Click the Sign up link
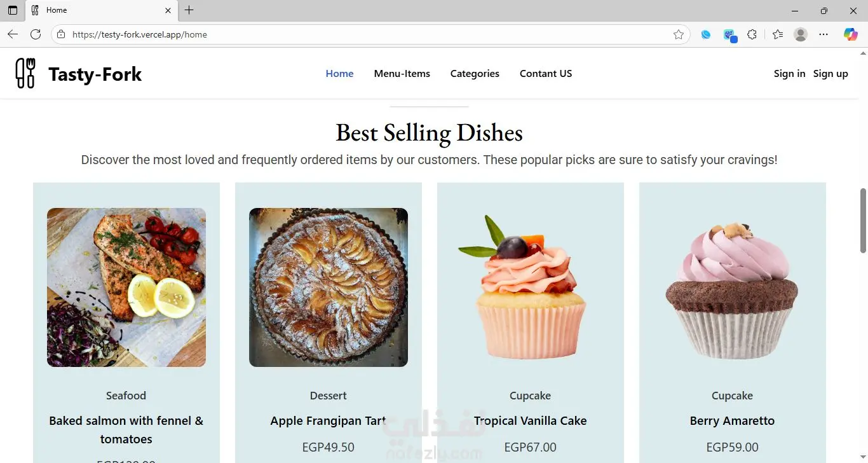Screen dimensions: 868x463 click(831, 74)
